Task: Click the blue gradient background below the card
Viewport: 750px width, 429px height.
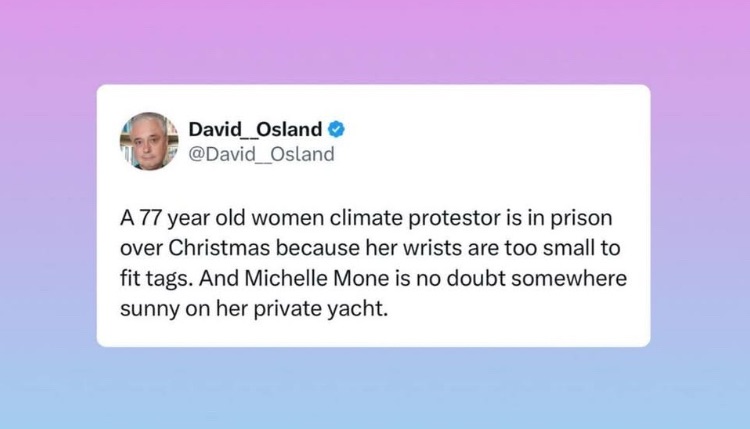Action: click(x=375, y=388)
